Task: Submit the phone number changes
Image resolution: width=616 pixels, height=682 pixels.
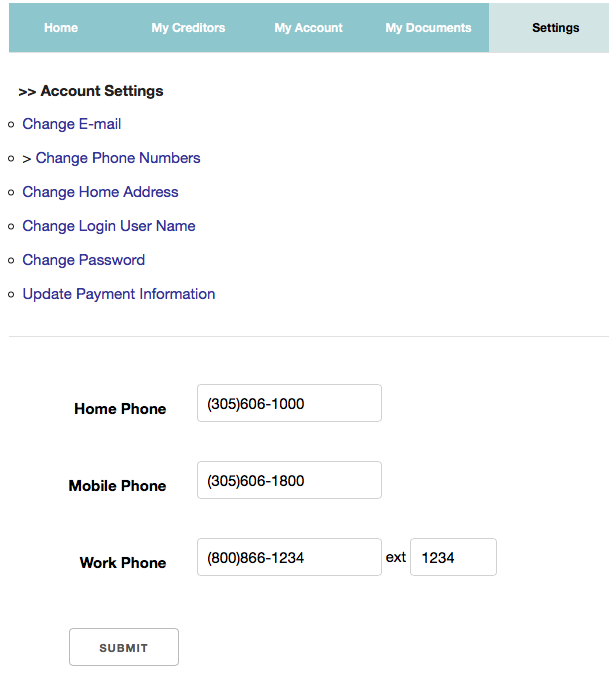Action: [124, 647]
